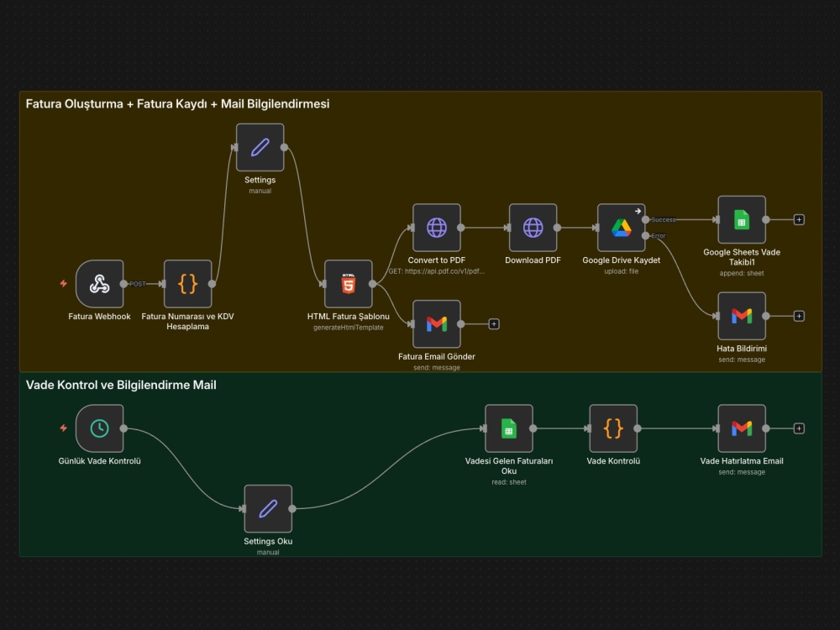The height and width of the screenshot is (630, 840).
Task: Click the Success output connector of Google Drive Kaydet
Action: pos(645,219)
